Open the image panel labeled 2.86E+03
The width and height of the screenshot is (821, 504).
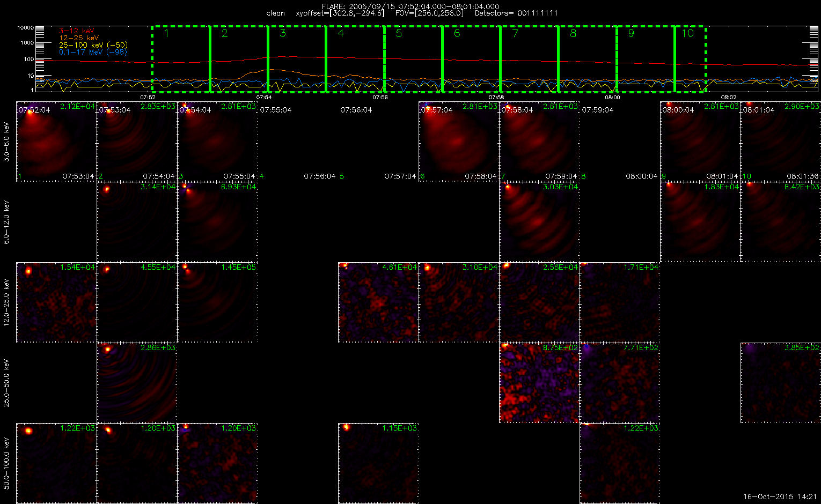[137, 382]
